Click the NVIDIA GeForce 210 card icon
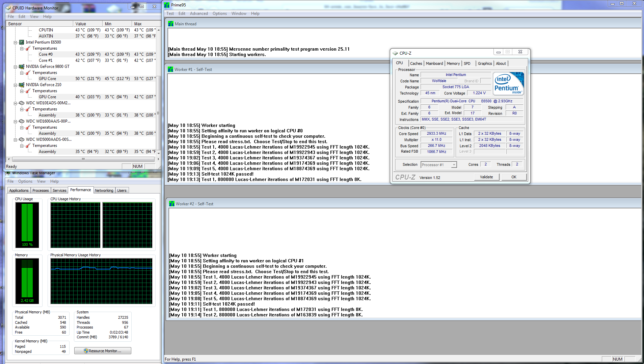This screenshot has height=364, width=644. pyautogui.click(x=22, y=85)
